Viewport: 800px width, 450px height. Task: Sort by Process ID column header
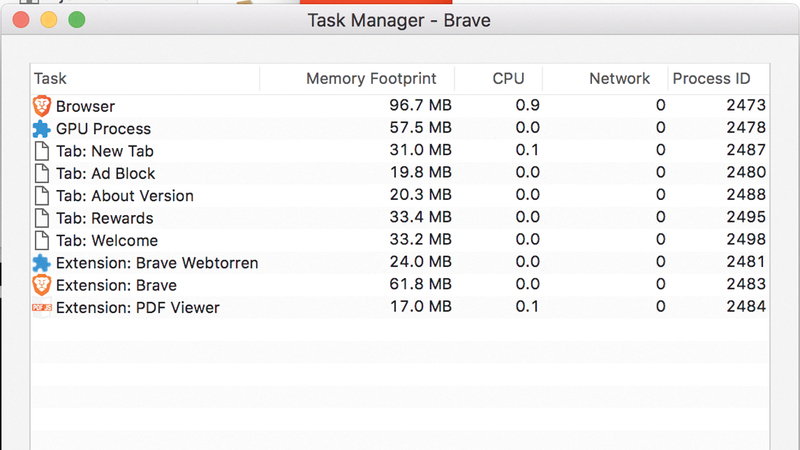(711, 79)
